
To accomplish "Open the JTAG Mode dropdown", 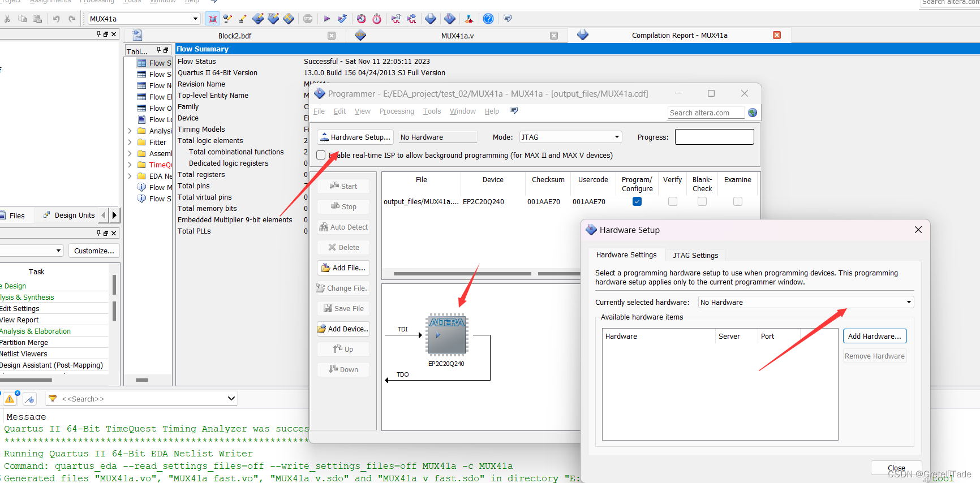I will pyautogui.click(x=617, y=137).
